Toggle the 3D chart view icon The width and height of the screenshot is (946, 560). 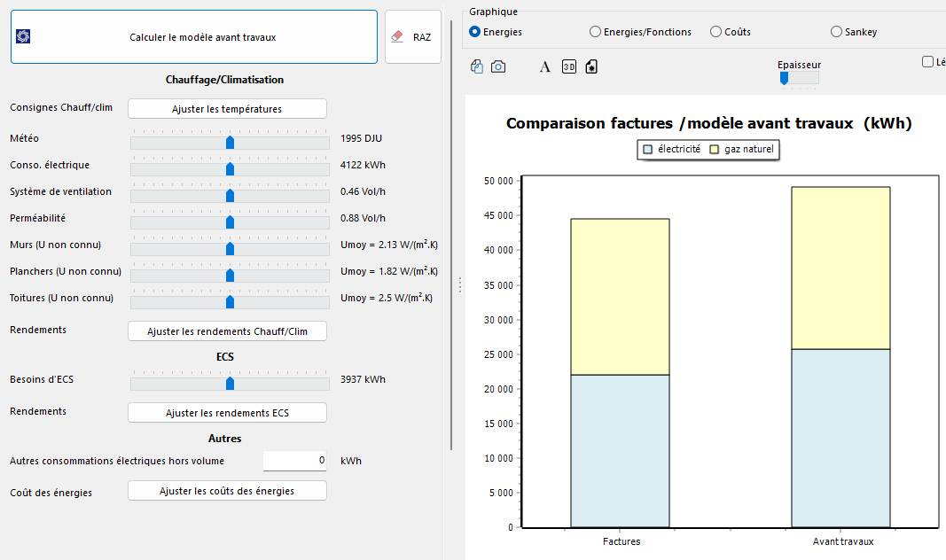(569, 66)
